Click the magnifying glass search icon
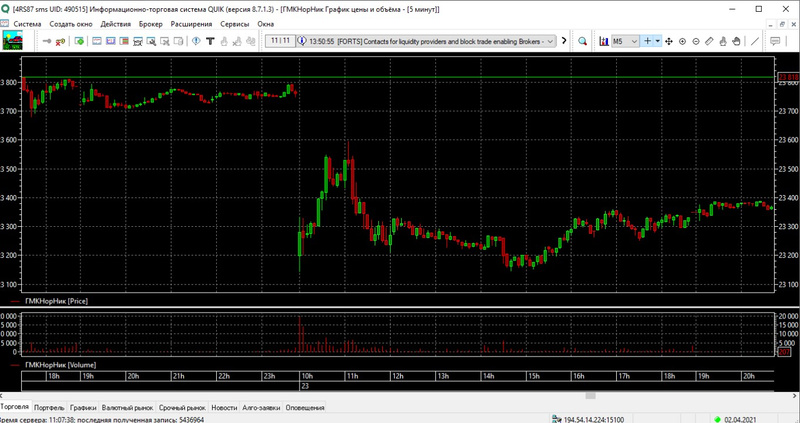Screen dimensions: 800x423 [x=581, y=41]
